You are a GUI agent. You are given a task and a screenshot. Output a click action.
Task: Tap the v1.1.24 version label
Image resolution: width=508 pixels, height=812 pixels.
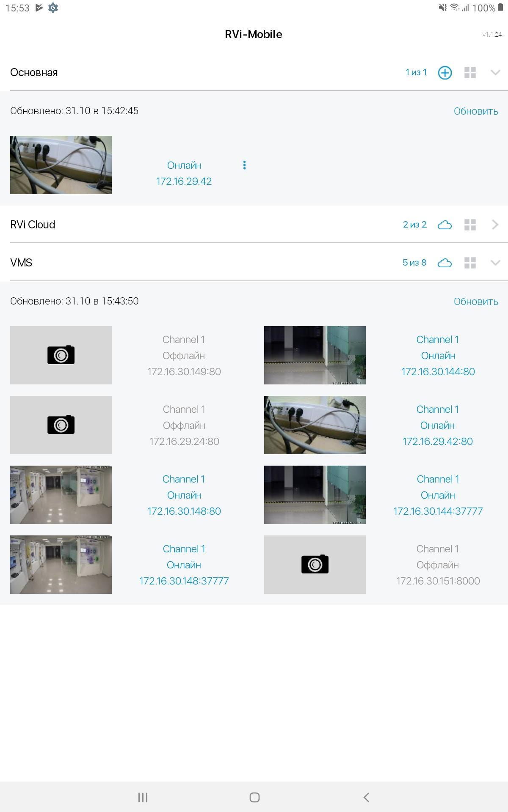pyautogui.click(x=492, y=35)
